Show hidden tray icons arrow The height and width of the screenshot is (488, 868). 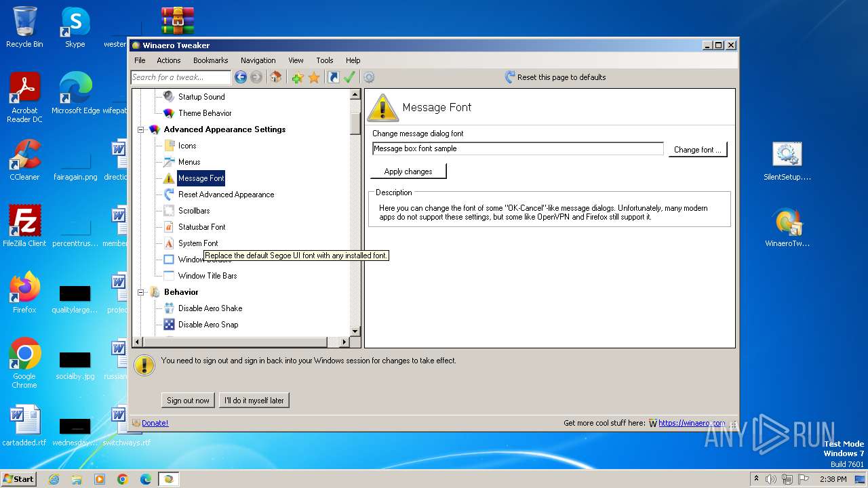(x=756, y=479)
